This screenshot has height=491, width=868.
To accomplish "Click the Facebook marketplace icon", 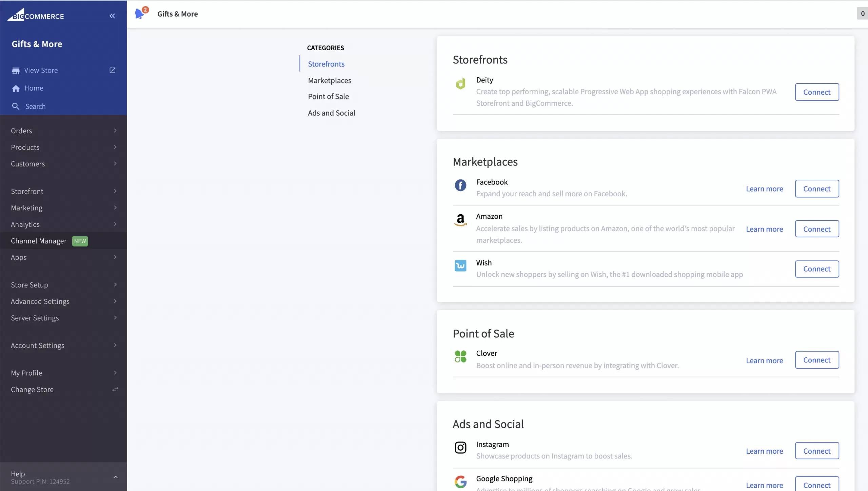I will tap(460, 185).
